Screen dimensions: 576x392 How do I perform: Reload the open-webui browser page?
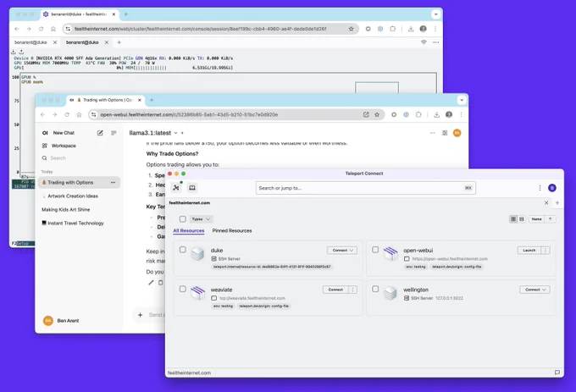click(x=66, y=114)
